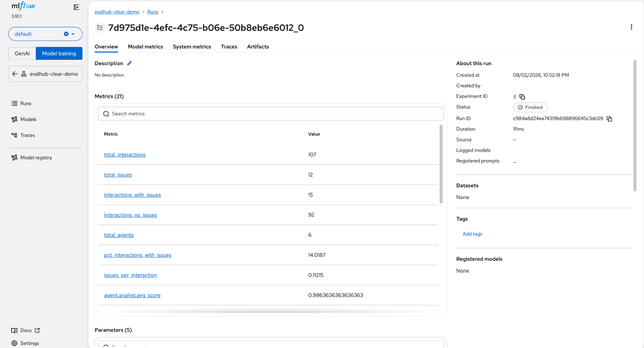Copy the Run ID to clipboard
The width and height of the screenshot is (644, 348).
609,119
